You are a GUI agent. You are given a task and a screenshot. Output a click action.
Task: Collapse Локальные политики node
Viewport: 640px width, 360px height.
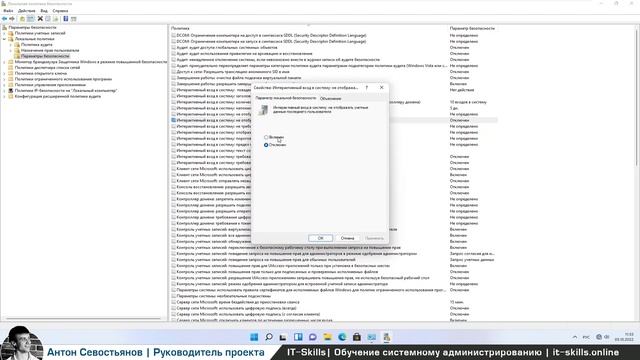tap(4, 39)
